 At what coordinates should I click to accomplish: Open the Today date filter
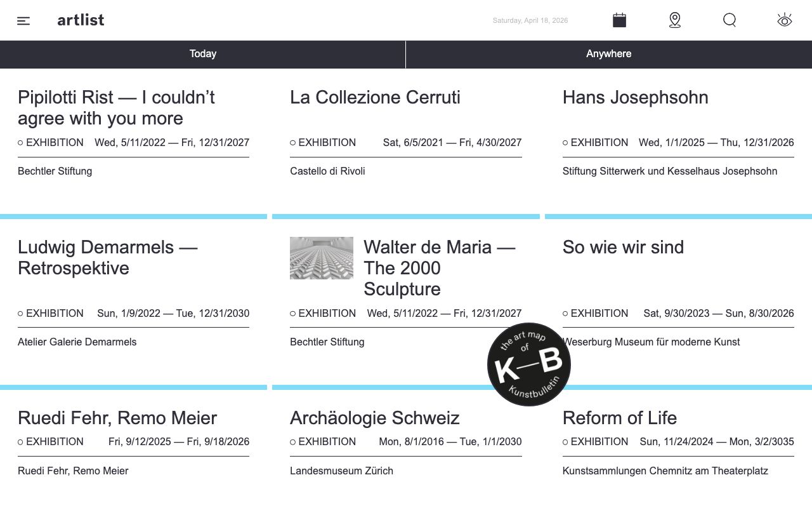coord(203,54)
